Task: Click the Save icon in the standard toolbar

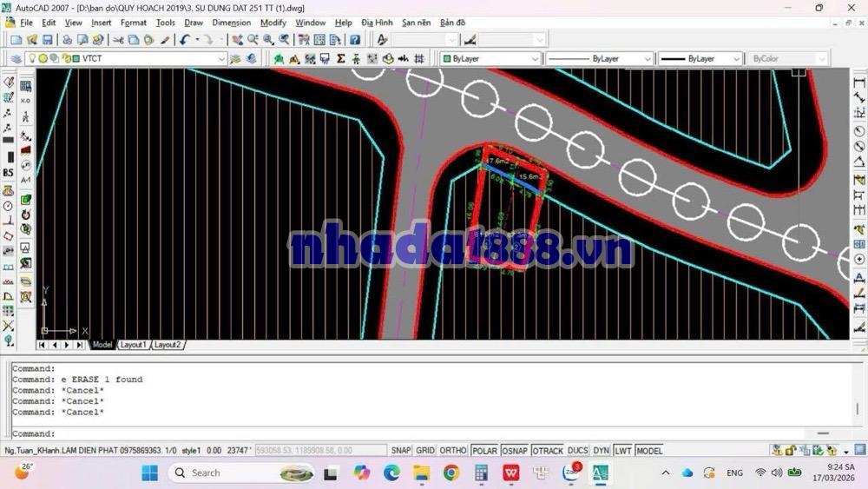Action: pyautogui.click(x=47, y=40)
